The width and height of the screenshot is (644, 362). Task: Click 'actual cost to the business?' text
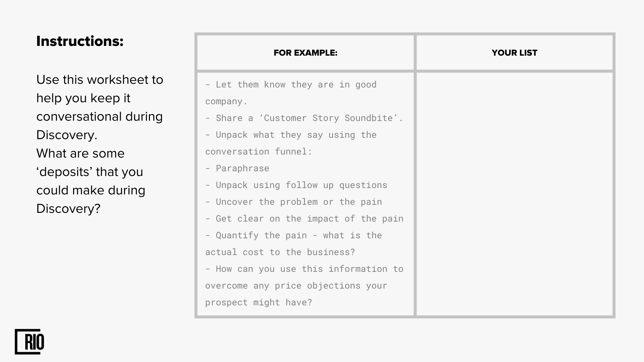(280, 252)
